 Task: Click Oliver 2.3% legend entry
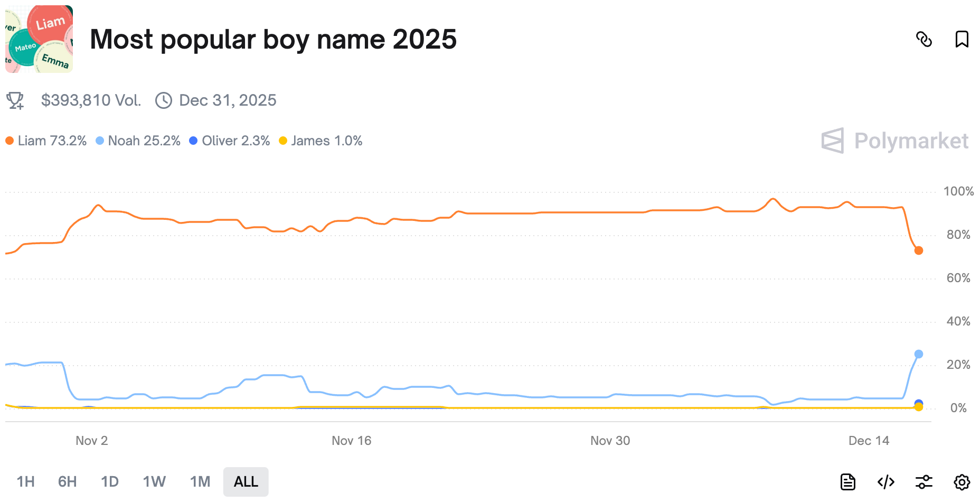(230, 141)
